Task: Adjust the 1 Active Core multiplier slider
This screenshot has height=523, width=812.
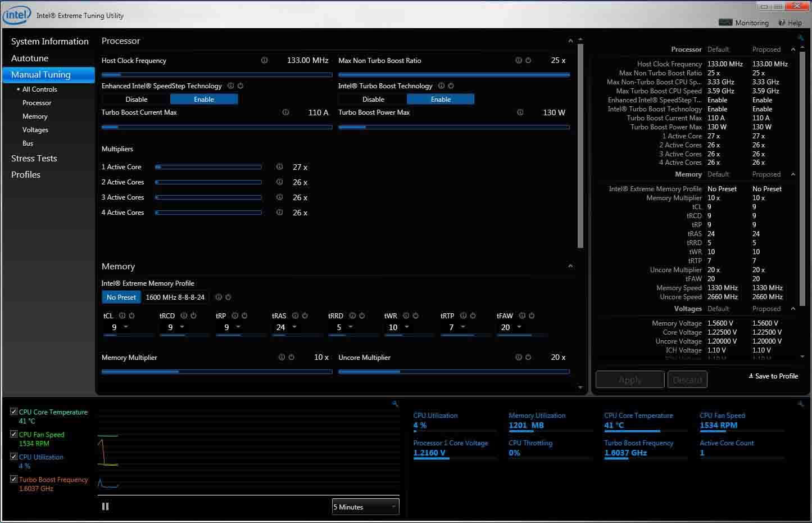Action: (208, 166)
